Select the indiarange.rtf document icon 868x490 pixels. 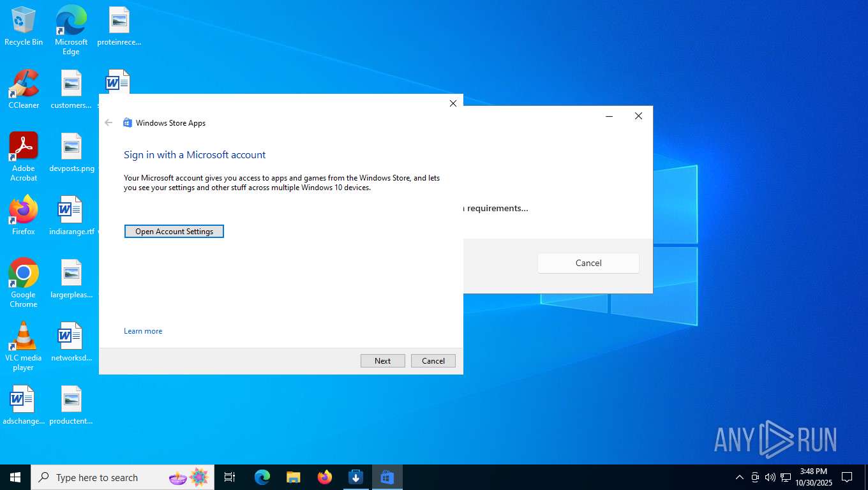(x=71, y=216)
